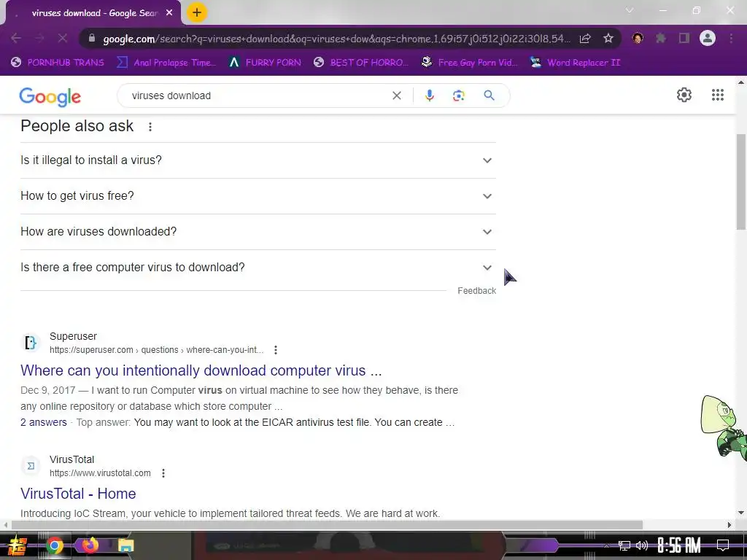Screen dimensions: 747x560
Task: Close the viruses download tab
Action: [x=169, y=13]
